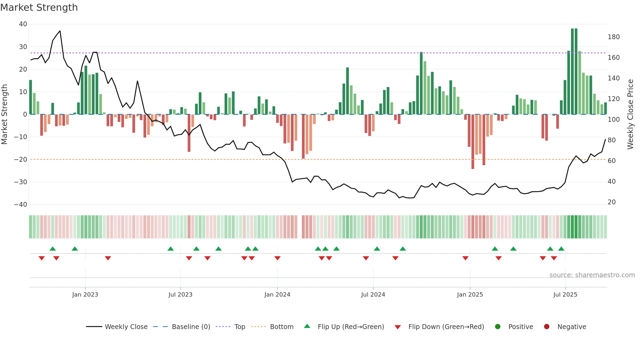Screen dimensions: 644x362
Task: Toggle Flip Up (Red→Green) legend entry
Action: click(x=344, y=327)
